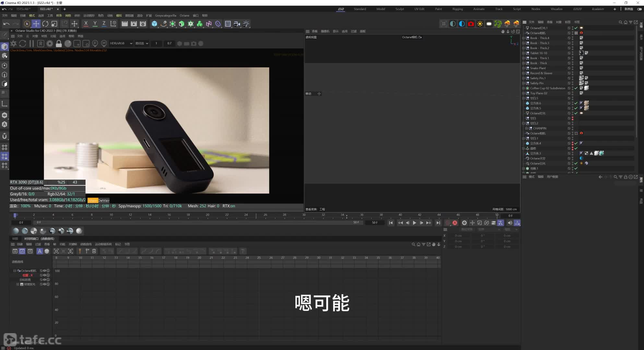The width and height of the screenshot is (644, 350).
Task: Expand Toy Plane 02 hierarchy
Action: tap(523, 93)
